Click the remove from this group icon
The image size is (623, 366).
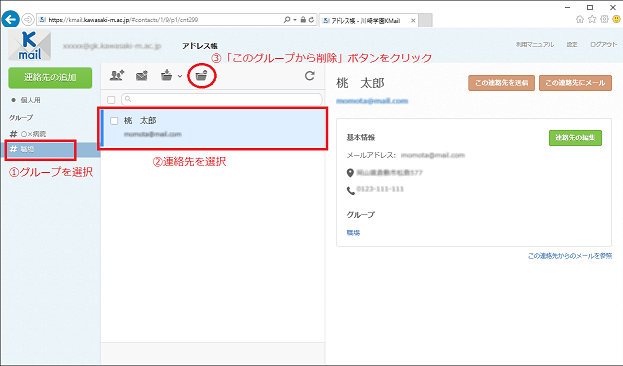pyautogui.click(x=201, y=75)
